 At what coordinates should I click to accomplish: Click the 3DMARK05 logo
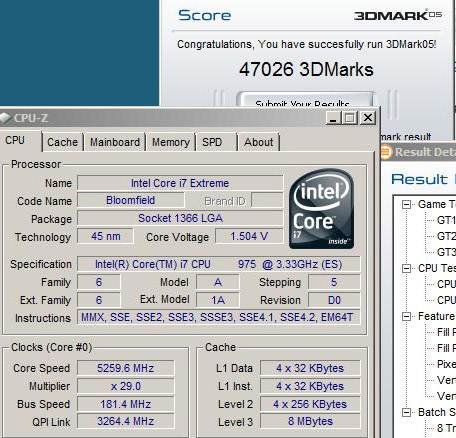point(398,15)
